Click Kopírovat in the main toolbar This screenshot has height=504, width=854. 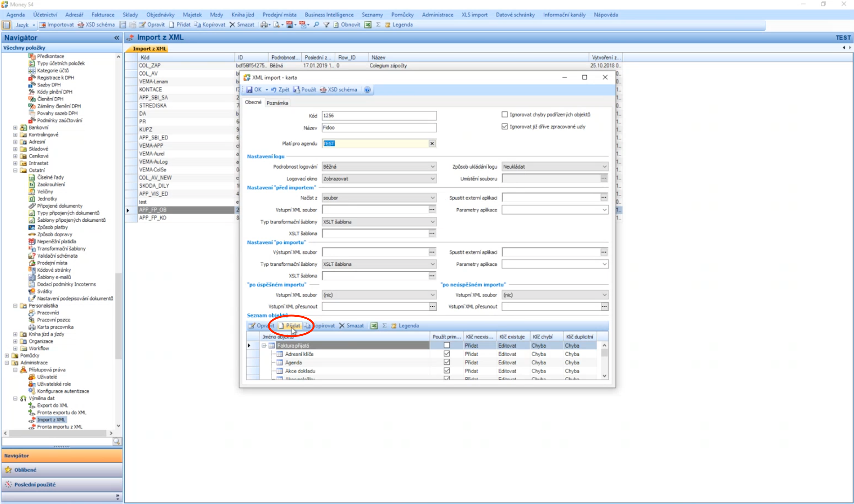(210, 25)
